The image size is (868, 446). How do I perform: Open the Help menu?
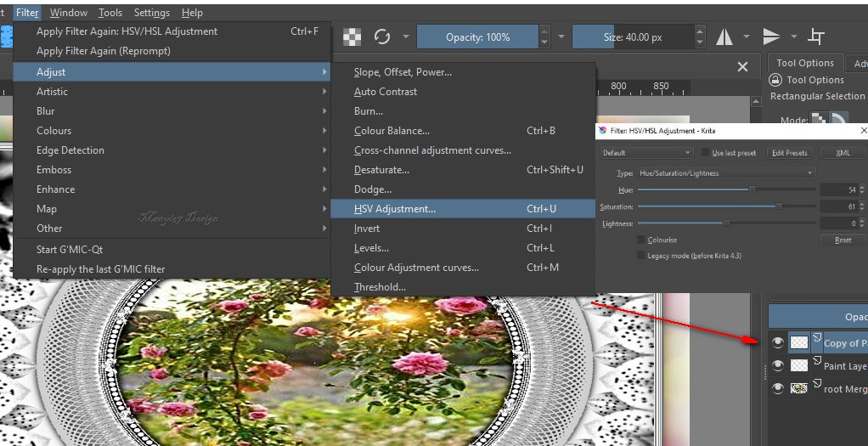(x=192, y=12)
